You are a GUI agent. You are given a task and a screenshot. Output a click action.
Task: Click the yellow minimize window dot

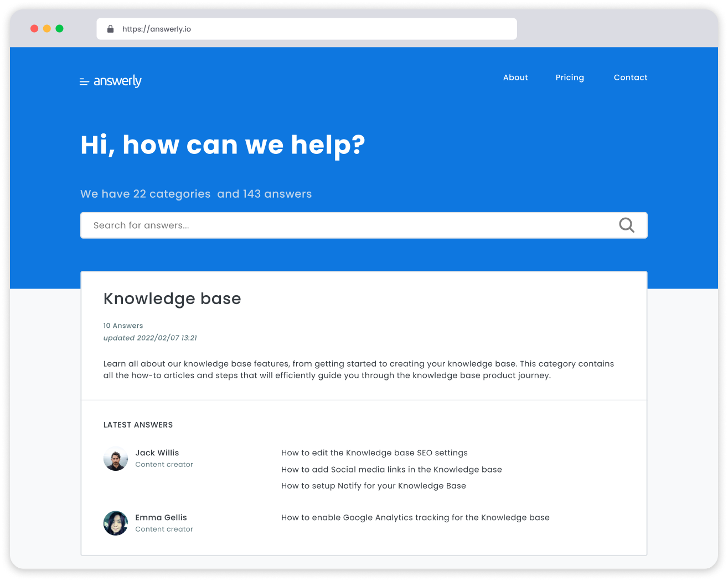click(47, 29)
